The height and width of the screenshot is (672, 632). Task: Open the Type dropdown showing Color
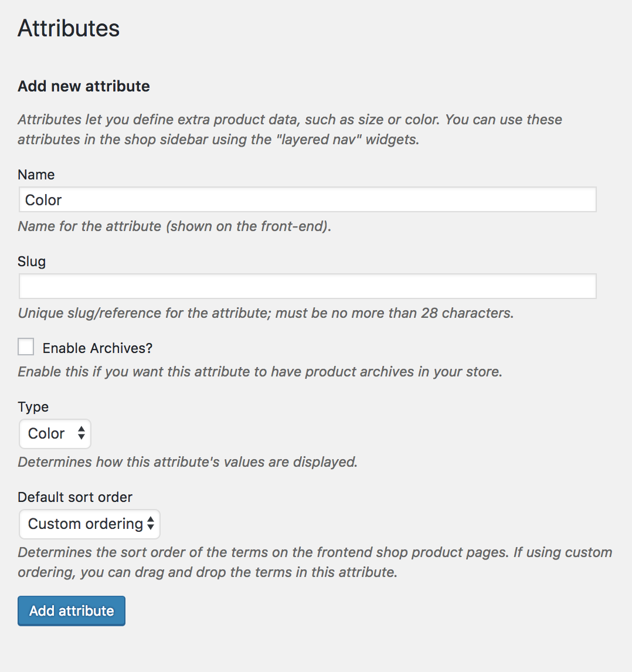55,434
